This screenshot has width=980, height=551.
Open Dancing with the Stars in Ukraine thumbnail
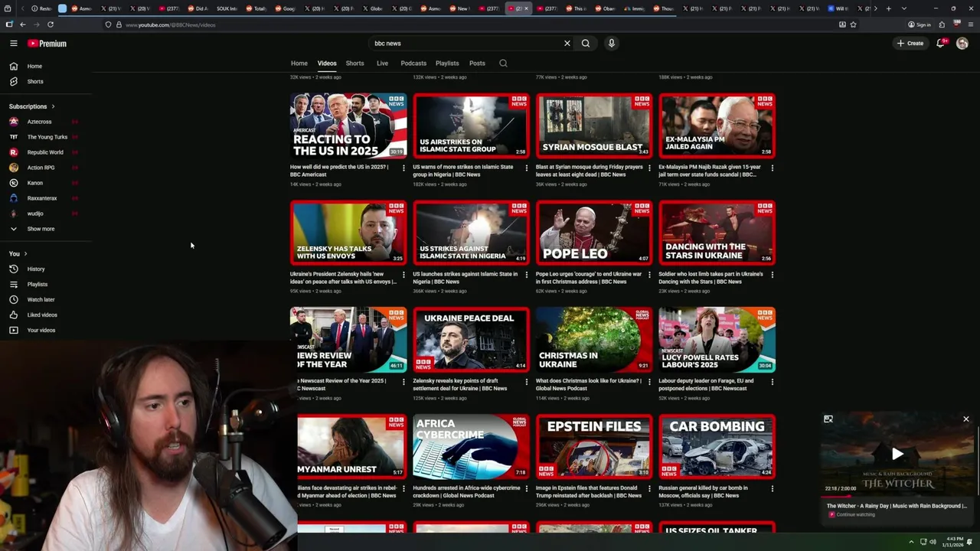point(717,233)
